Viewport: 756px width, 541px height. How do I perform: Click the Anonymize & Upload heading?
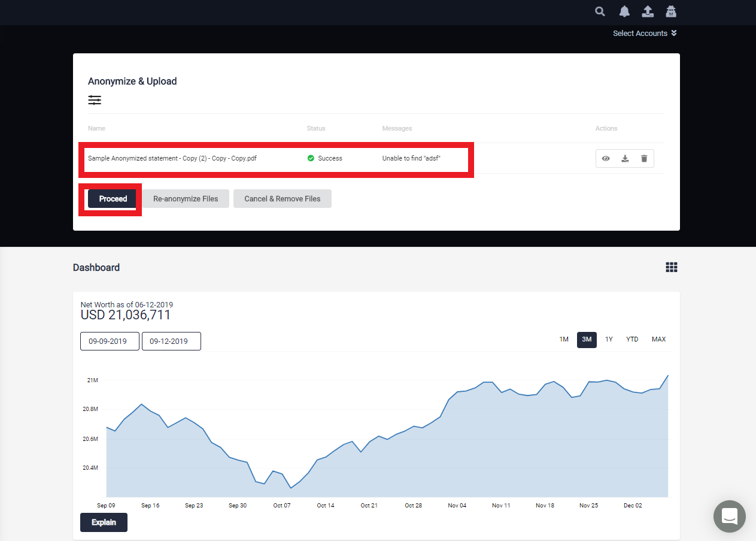click(x=132, y=81)
